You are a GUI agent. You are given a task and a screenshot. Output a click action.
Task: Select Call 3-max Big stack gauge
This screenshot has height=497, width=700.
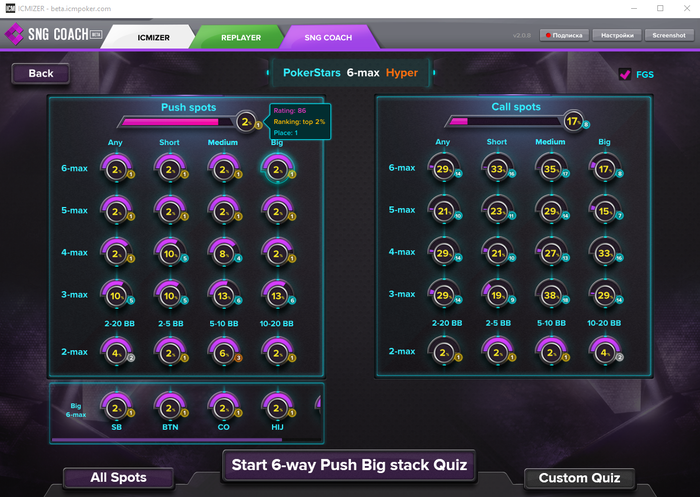click(605, 294)
